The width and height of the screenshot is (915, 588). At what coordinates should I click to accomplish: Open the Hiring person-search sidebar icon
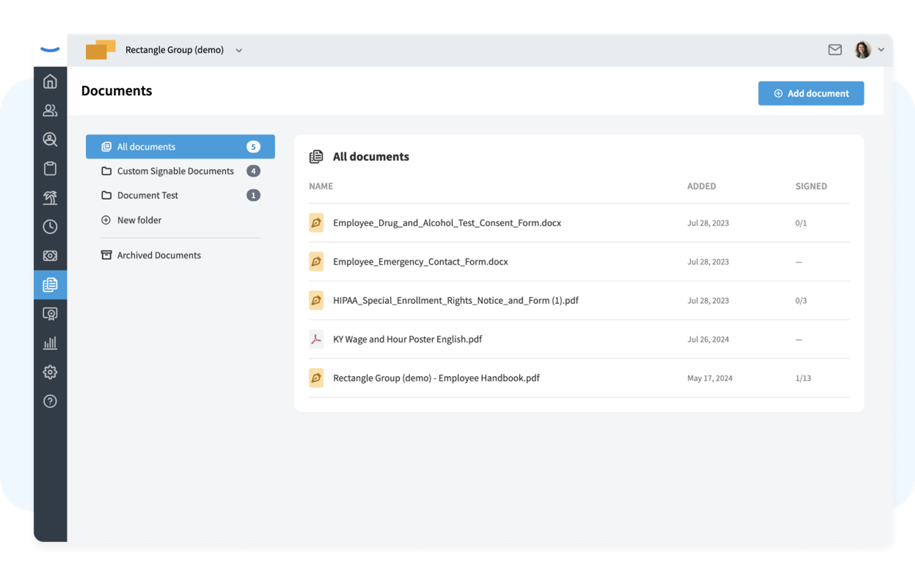(x=50, y=139)
